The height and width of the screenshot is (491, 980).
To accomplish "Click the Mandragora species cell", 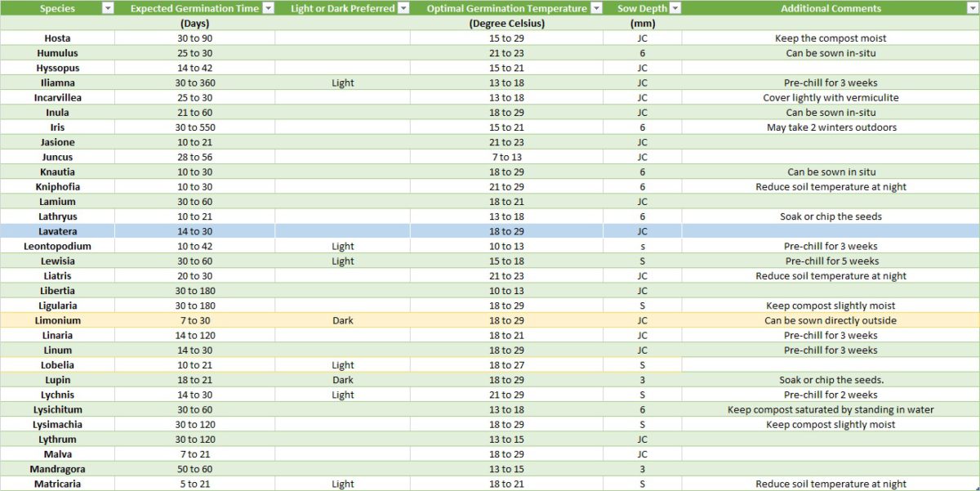I will click(x=57, y=469).
